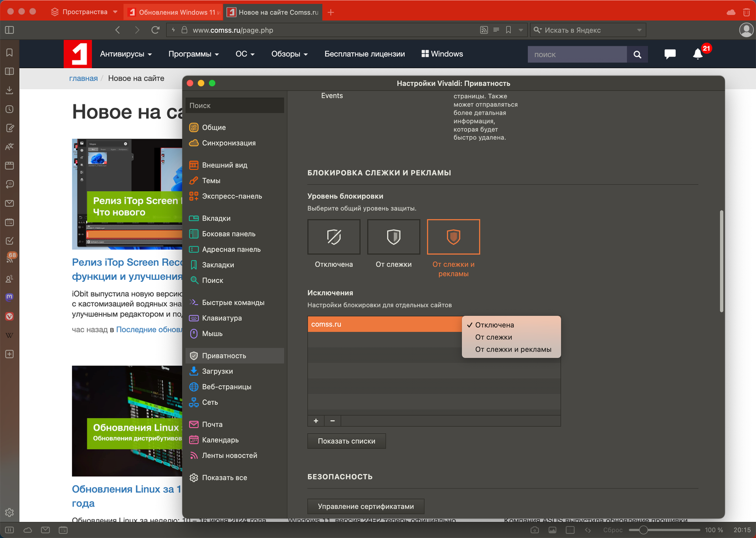Open the Mastodon web panel

[x=9, y=297]
